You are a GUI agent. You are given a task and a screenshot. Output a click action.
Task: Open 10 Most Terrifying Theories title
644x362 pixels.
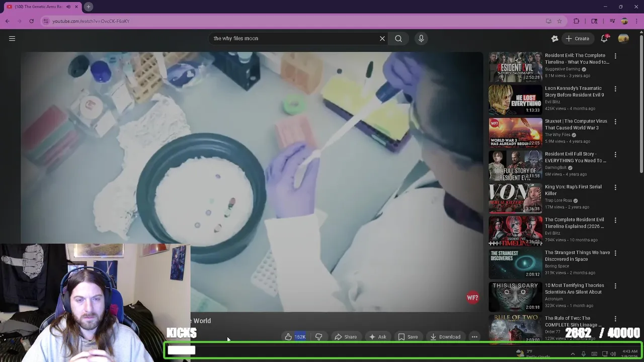pyautogui.click(x=574, y=289)
